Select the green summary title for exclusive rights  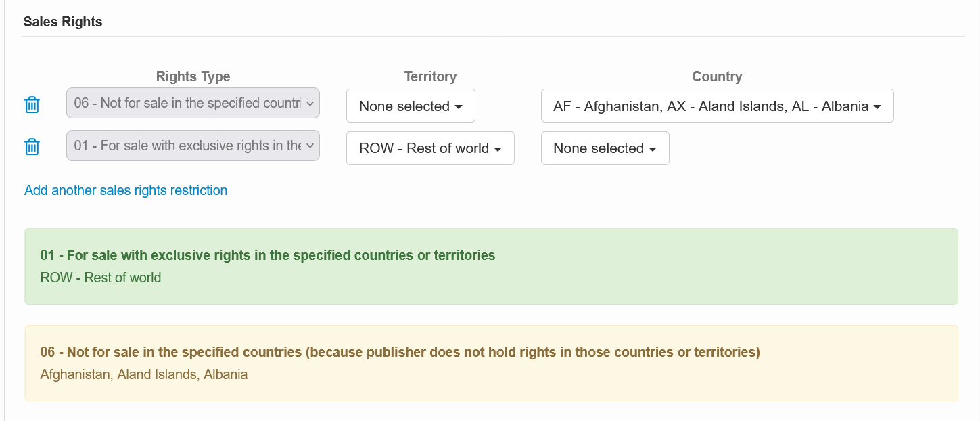pos(268,255)
